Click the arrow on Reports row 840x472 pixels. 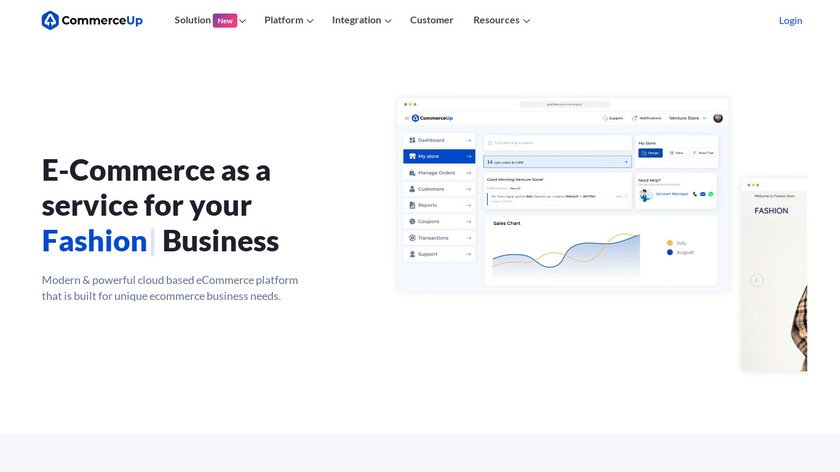(468, 205)
